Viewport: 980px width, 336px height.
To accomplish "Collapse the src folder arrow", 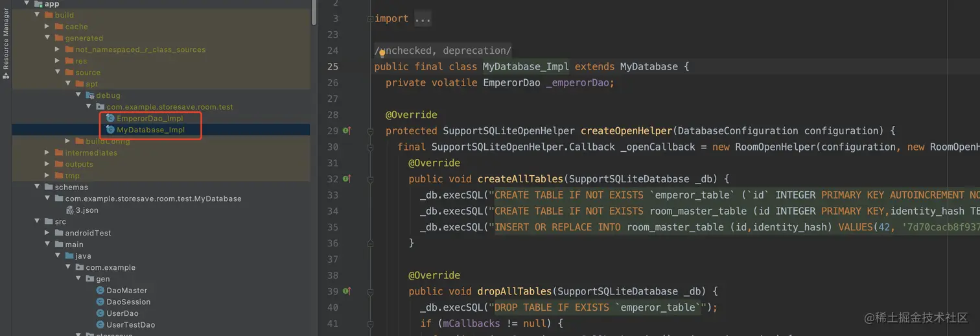I will (x=38, y=222).
